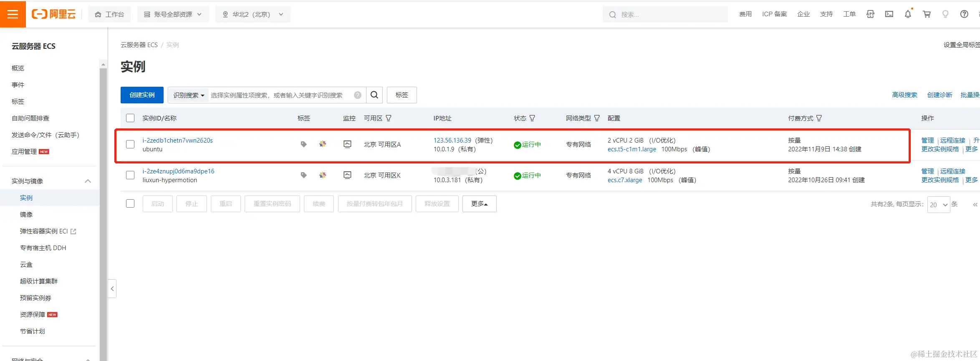This screenshot has height=361, width=980.
Task: Go to 自助问题排查 in sidebar
Action: pyautogui.click(x=30, y=118)
